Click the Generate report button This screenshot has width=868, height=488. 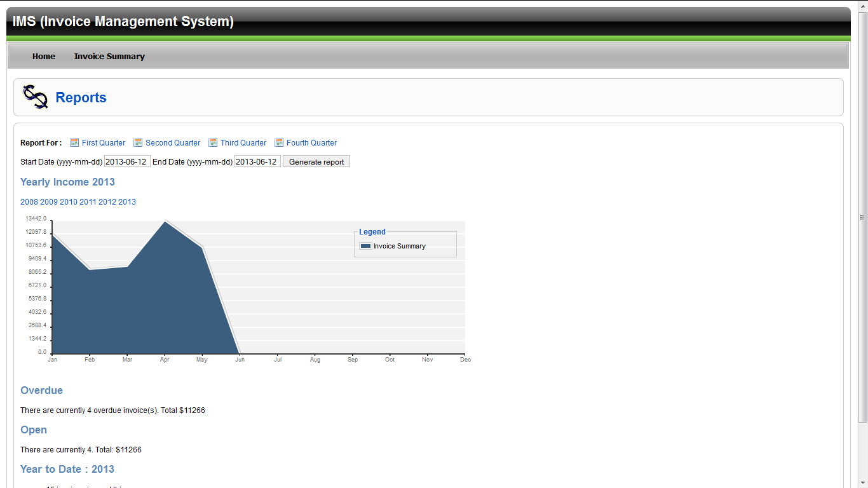(x=316, y=161)
